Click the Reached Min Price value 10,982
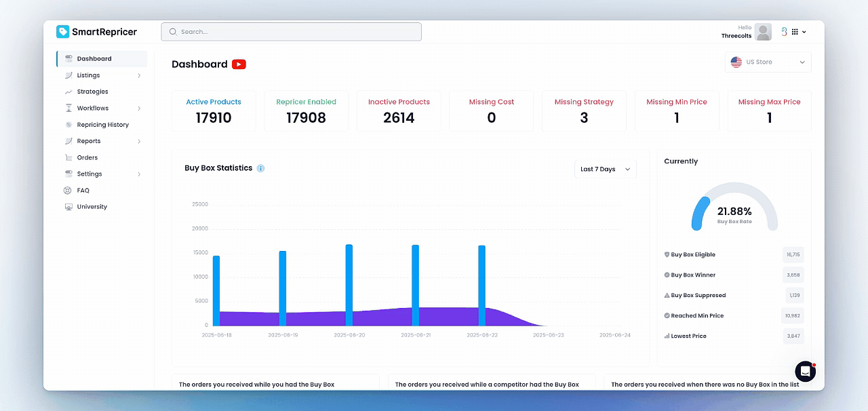The height and width of the screenshot is (411, 868). tap(793, 316)
